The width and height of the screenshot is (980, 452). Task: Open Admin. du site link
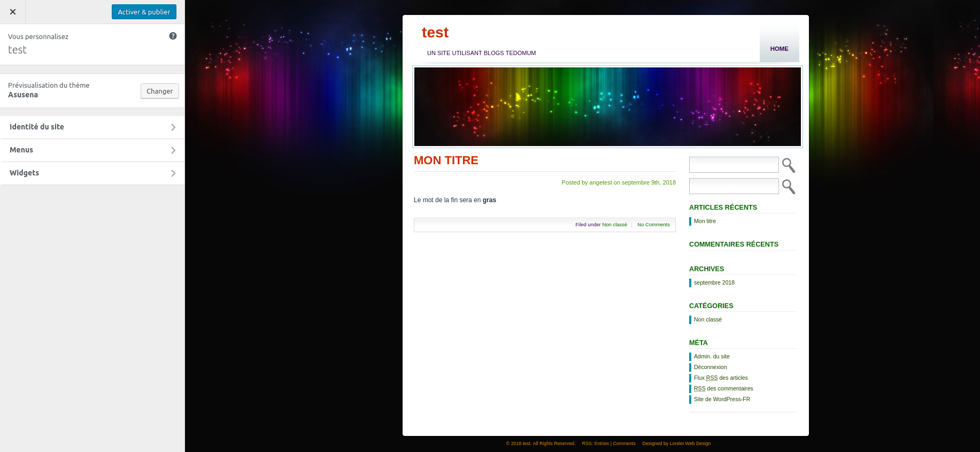[711, 356]
